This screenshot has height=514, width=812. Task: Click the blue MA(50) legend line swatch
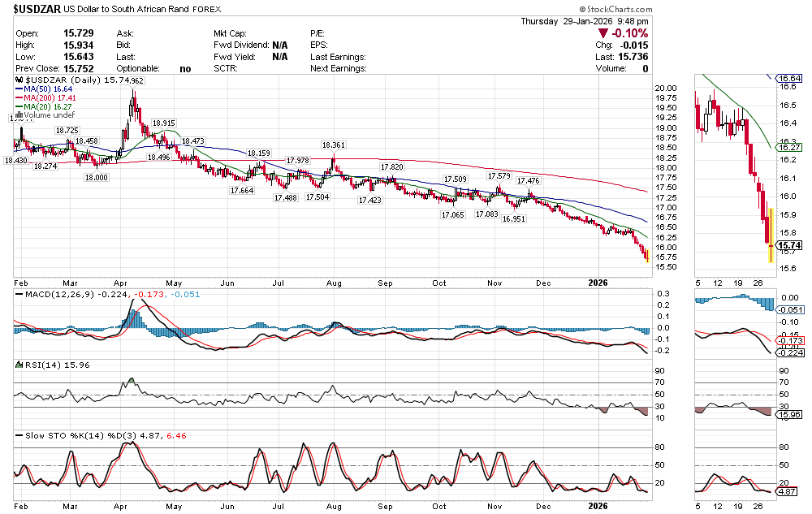pyautogui.click(x=20, y=89)
